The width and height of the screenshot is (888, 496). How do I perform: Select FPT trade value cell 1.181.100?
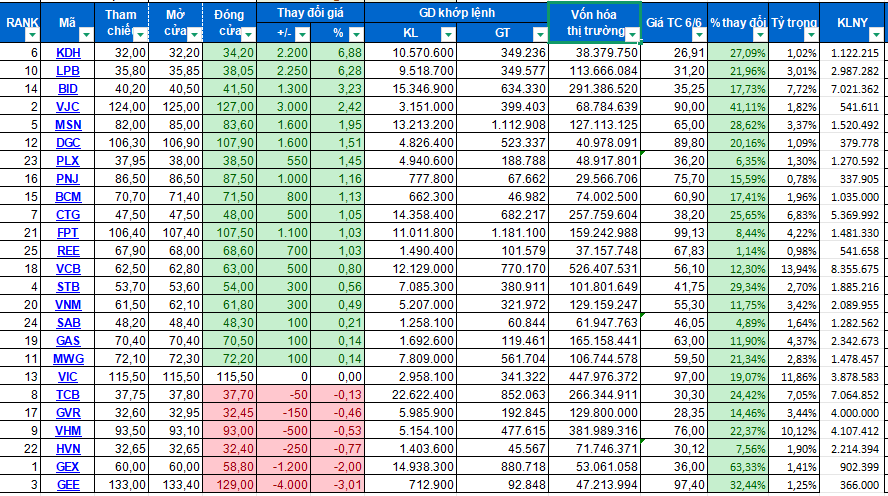[x=502, y=233]
